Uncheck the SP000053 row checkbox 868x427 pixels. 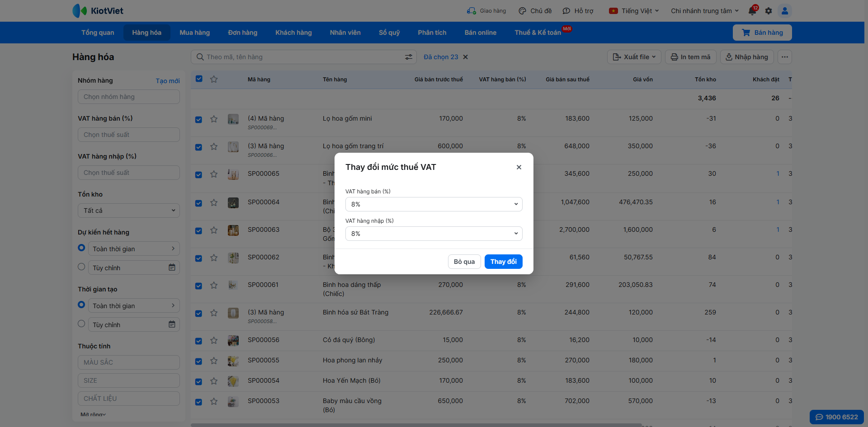198,402
